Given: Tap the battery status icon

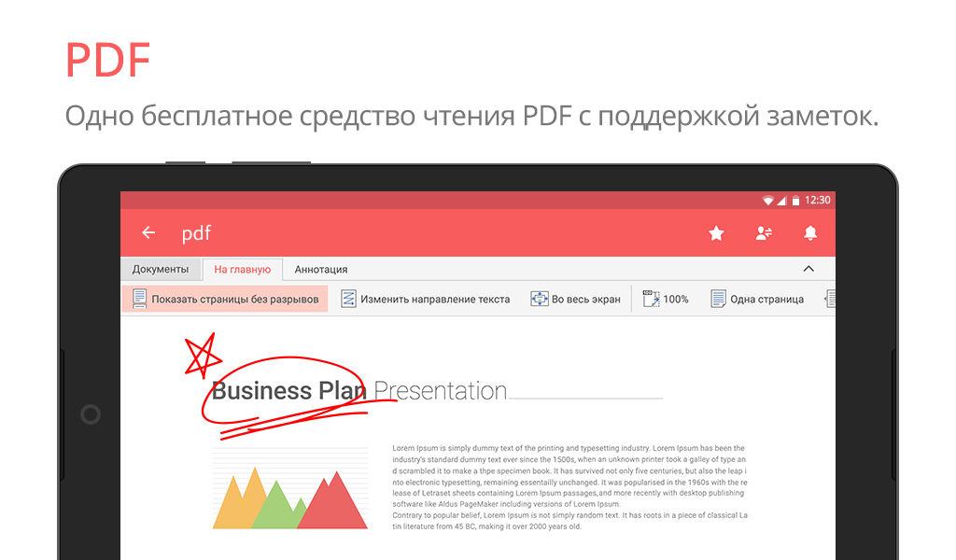Looking at the screenshot, I should point(795,201).
